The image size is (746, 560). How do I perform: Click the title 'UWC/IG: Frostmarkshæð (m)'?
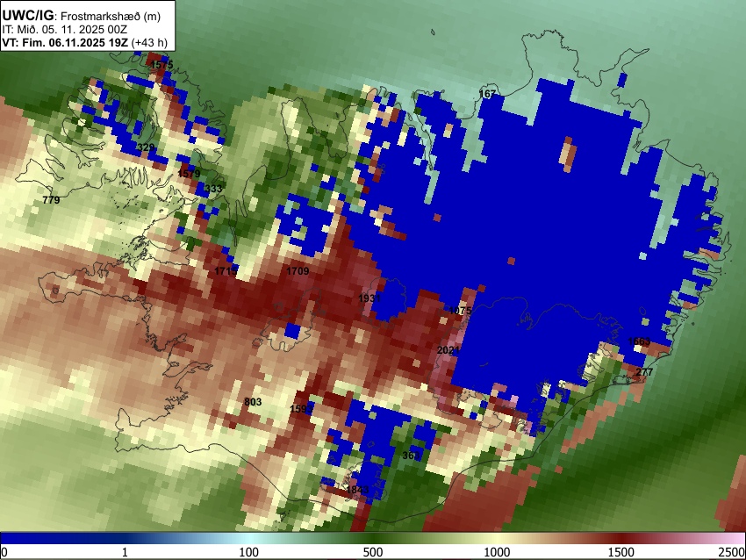[x=82, y=16]
